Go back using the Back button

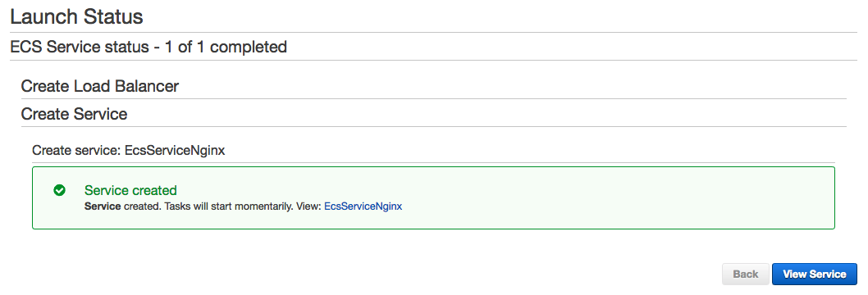tap(745, 274)
